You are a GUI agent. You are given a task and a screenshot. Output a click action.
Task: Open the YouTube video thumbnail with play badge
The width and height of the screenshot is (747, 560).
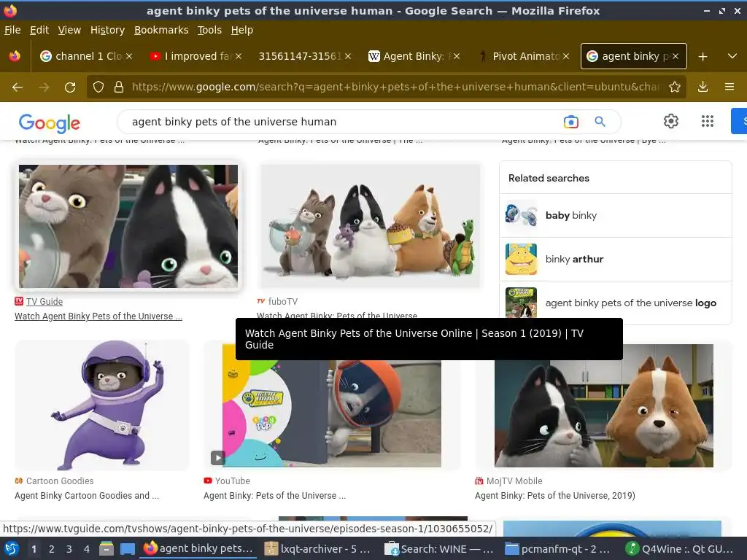click(332, 405)
